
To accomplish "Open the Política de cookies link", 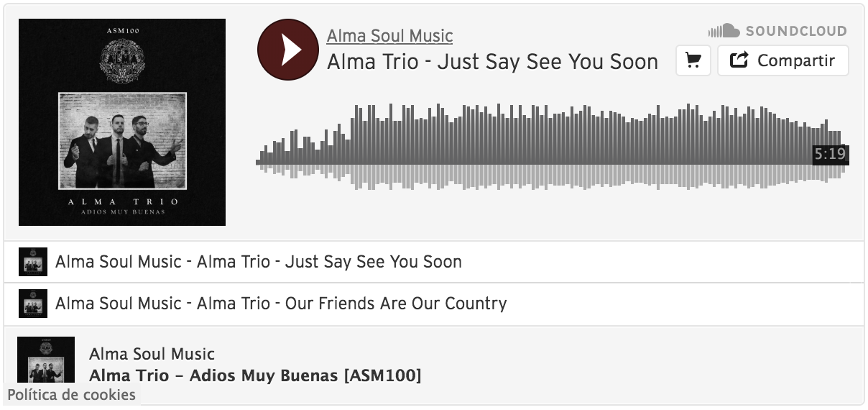I will tap(71, 394).
